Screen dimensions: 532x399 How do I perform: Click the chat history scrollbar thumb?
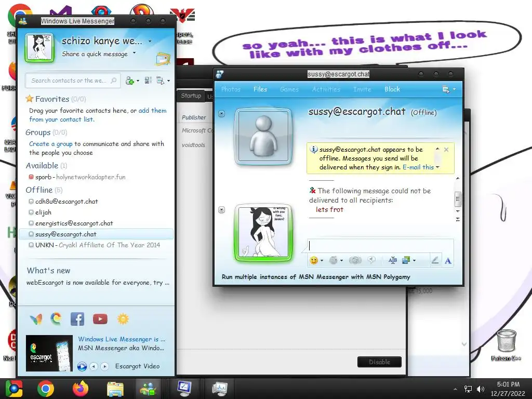point(458,199)
